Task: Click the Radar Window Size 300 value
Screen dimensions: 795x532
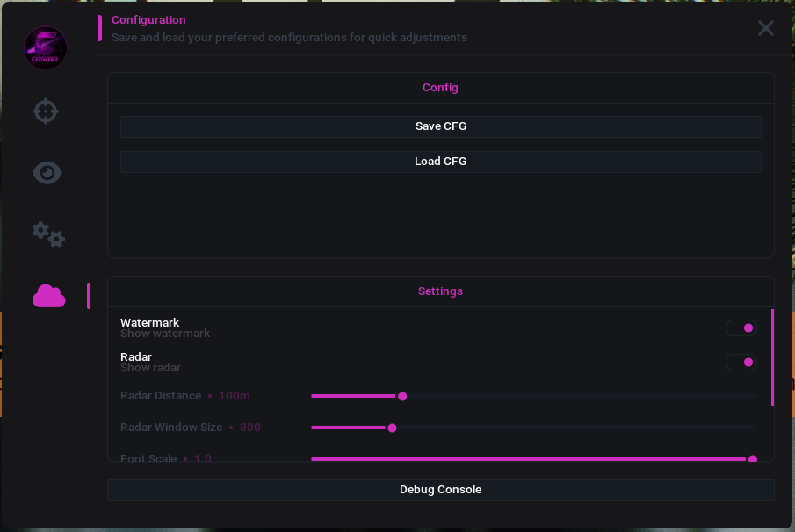Action: (250, 428)
